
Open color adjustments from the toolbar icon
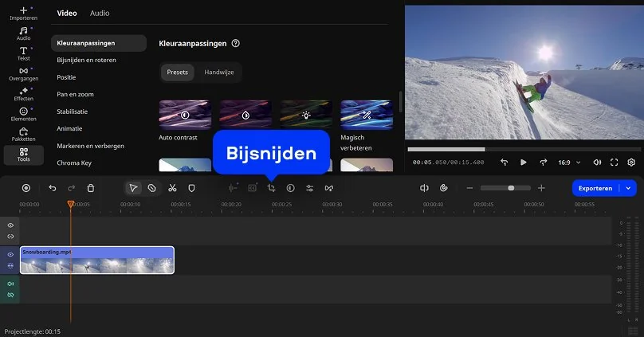pos(290,188)
